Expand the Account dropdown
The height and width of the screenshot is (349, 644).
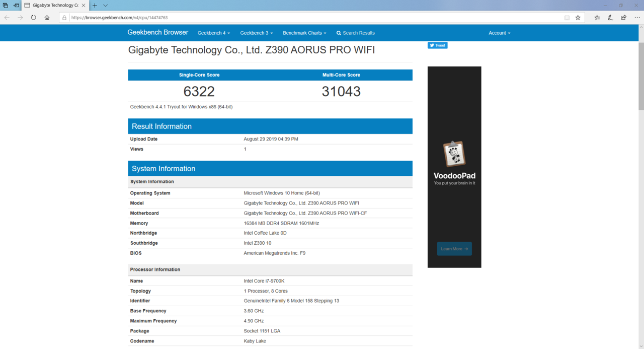(x=500, y=33)
